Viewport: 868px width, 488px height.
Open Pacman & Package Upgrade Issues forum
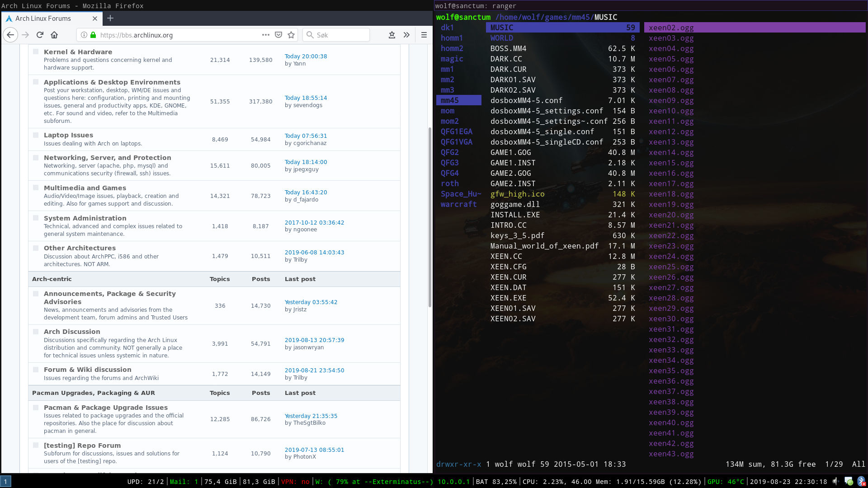tap(106, 408)
